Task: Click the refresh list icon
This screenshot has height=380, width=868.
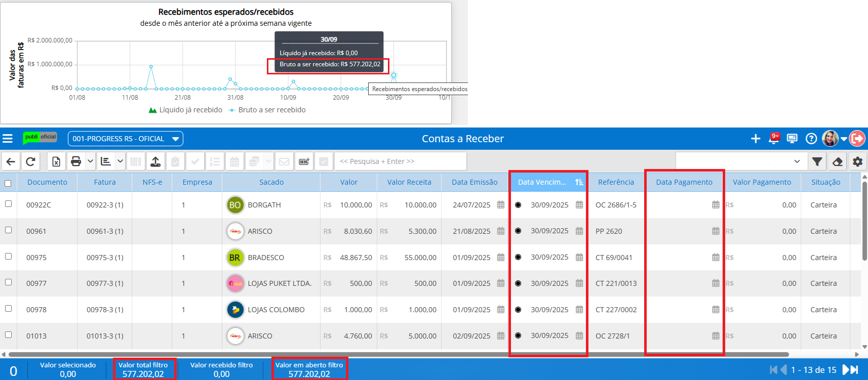Action: [30, 161]
